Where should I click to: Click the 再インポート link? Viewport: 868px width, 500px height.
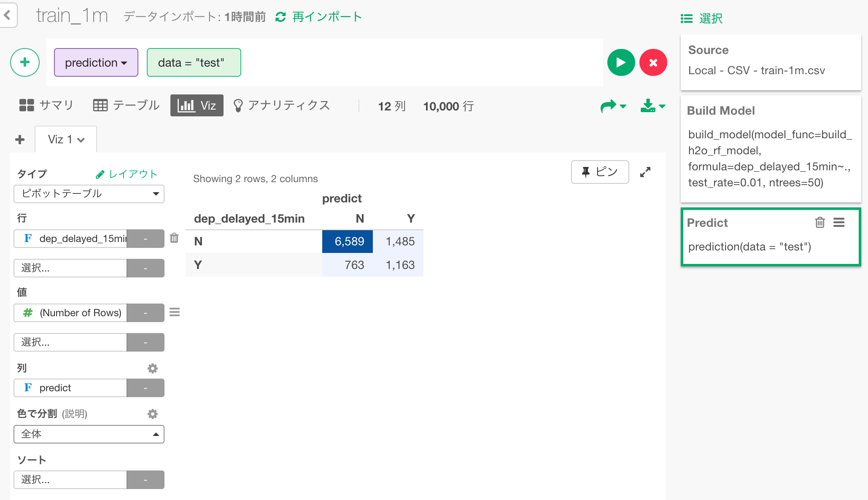[x=318, y=17]
